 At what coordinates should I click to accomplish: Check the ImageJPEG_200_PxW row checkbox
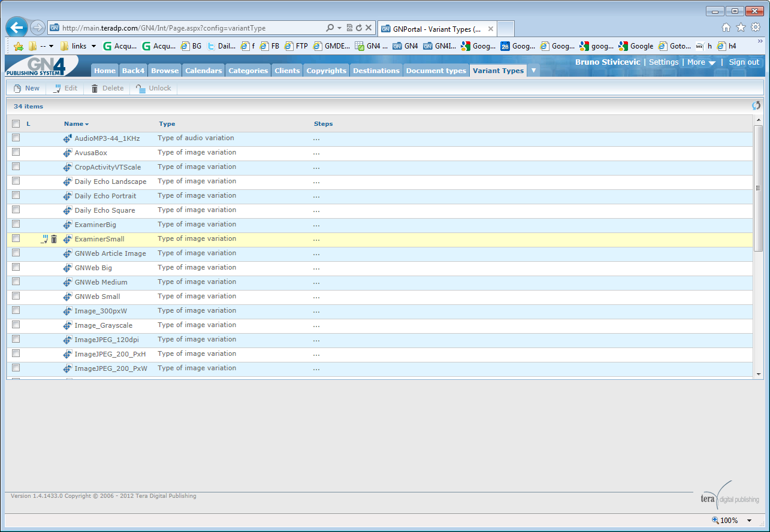[16, 368]
